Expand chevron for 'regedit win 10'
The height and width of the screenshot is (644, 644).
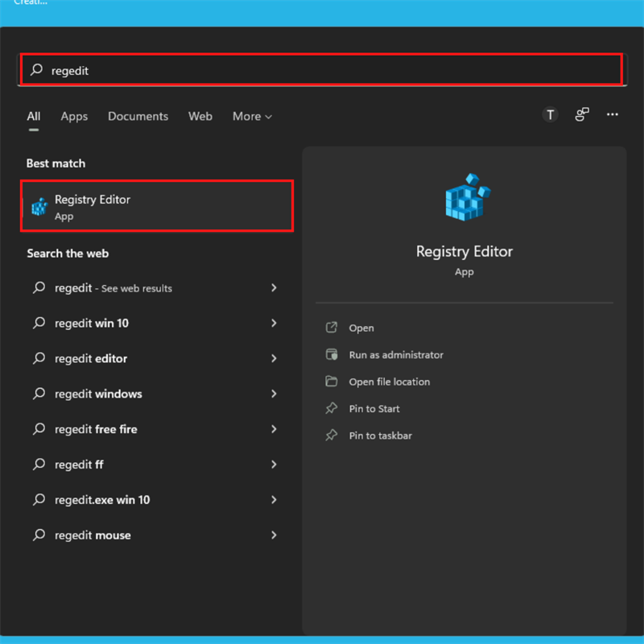(x=274, y=324)
